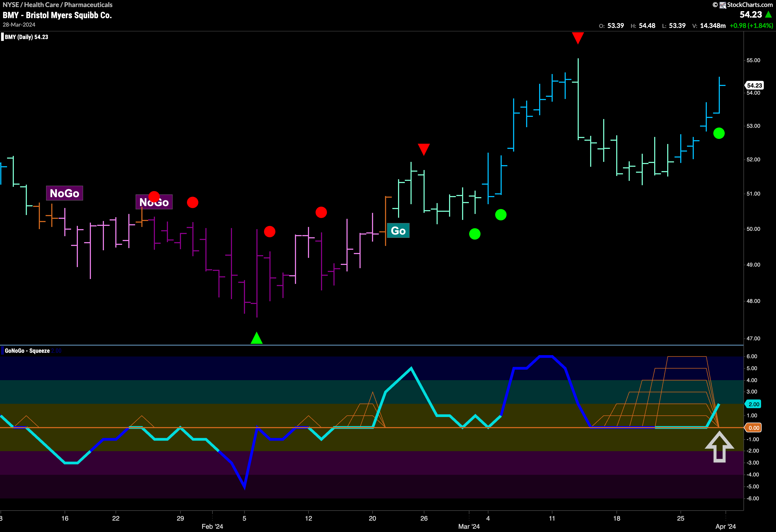Click the white 54.23 last-price tag on the axis

[x=754, y=85]
